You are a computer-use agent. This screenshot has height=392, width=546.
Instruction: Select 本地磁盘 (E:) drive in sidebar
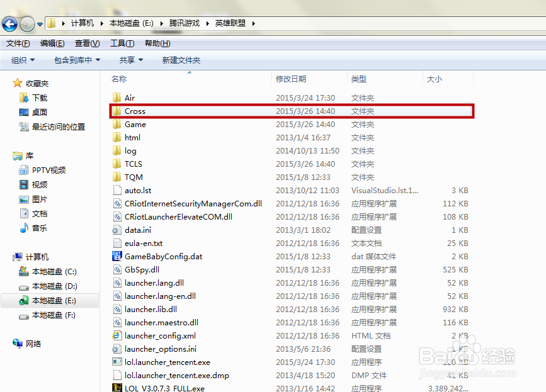coord(50,301)
